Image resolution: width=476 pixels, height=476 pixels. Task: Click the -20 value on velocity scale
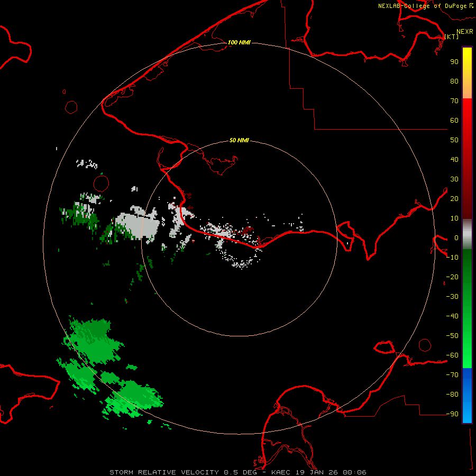click(x=452, y=277)
